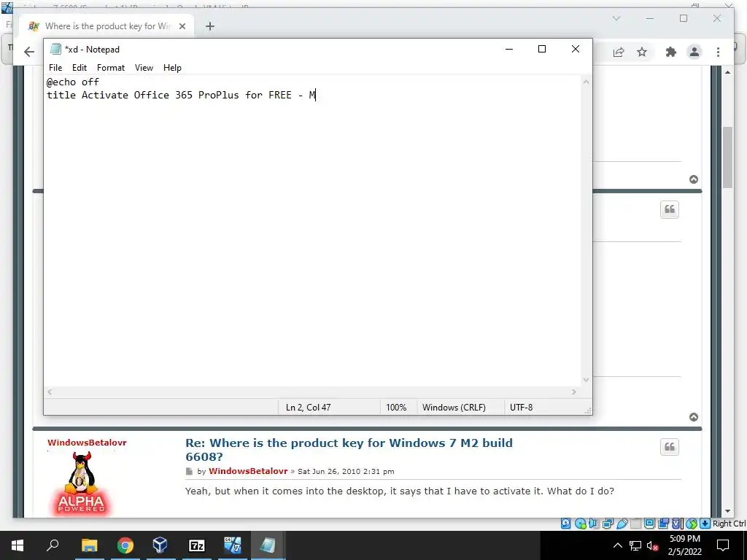Screen dimensions: 747x560
Task: Jump to top via arrow beside Notepad's status bar
Action: pyautogui.click(x=694, y=417)
